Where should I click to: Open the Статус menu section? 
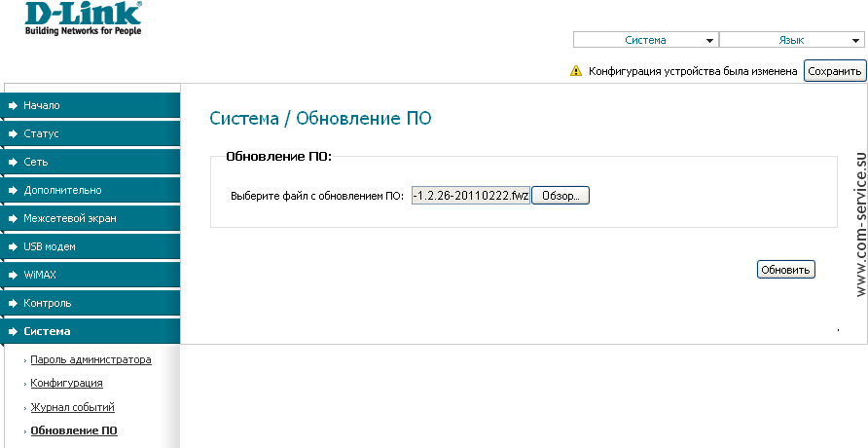click(90, 133)
